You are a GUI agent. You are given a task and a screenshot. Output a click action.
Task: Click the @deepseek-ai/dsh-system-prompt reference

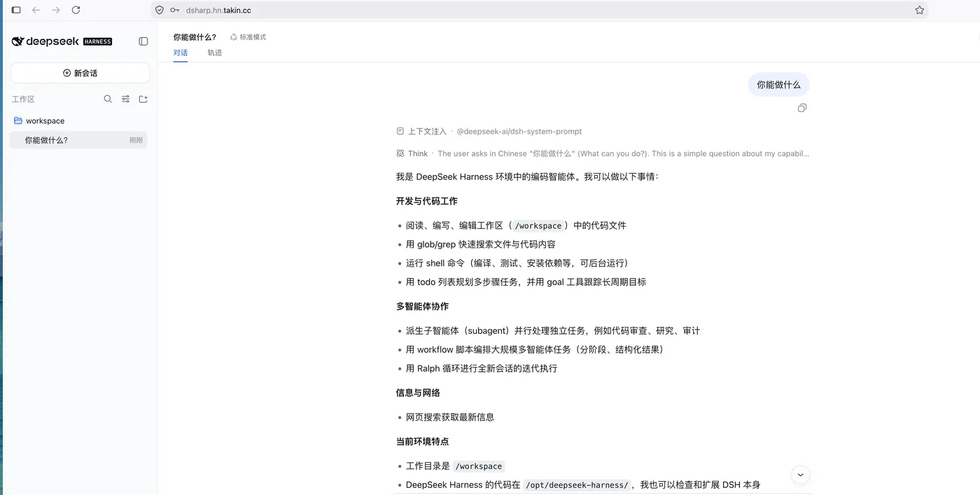coord(519,131)
